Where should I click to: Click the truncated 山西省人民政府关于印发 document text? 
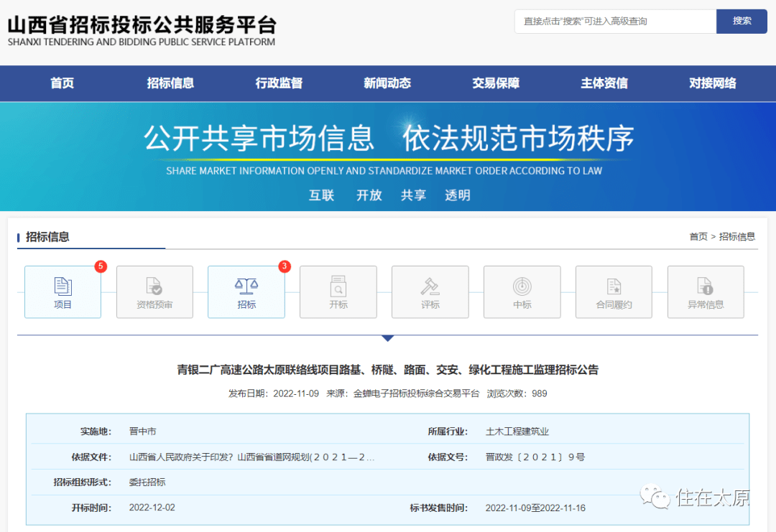tap(252, 457)
